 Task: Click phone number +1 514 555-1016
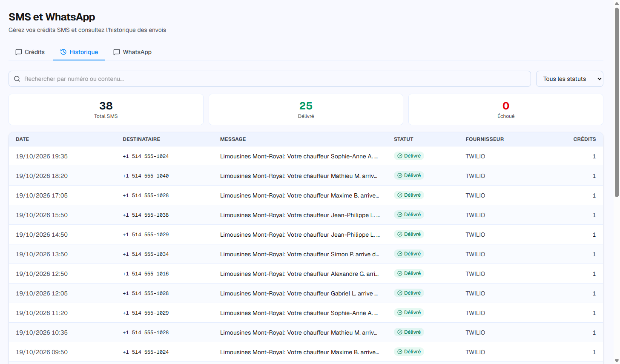[146, 274]
